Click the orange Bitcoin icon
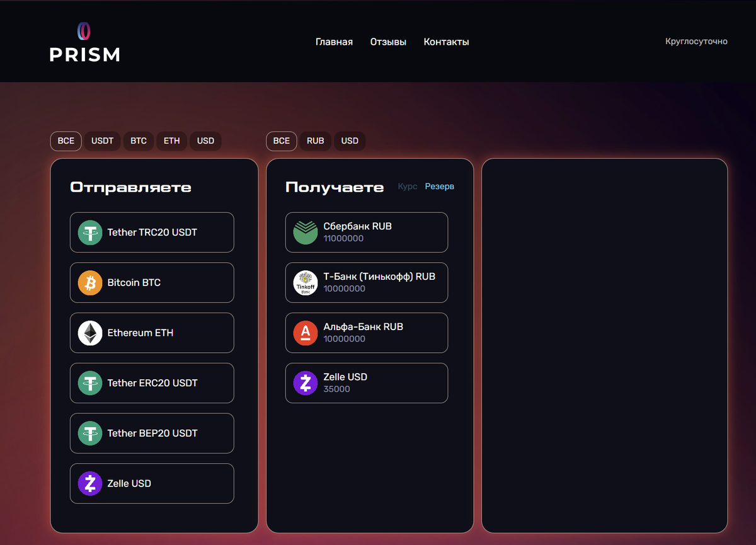Image resolution: width=756 pixels, height=545 pixels. (x=90, y=283)
